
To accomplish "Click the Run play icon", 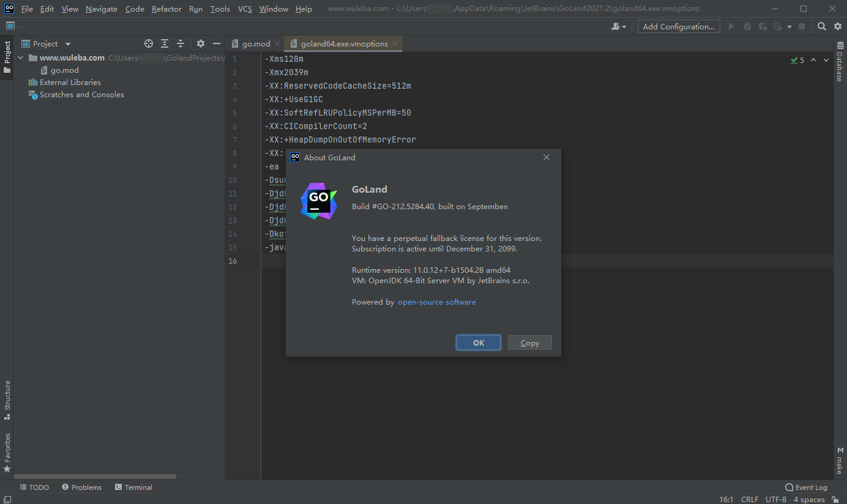I will coord(731,26).
